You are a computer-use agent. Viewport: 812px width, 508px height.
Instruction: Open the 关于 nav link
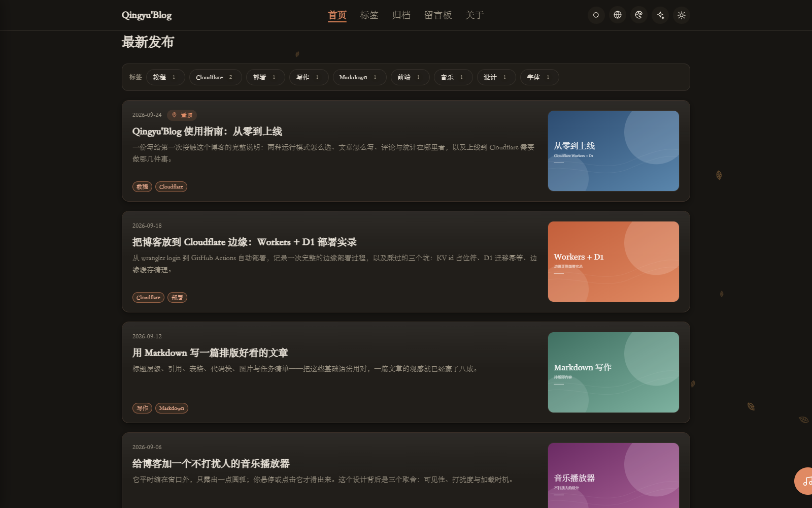[475, 15]
